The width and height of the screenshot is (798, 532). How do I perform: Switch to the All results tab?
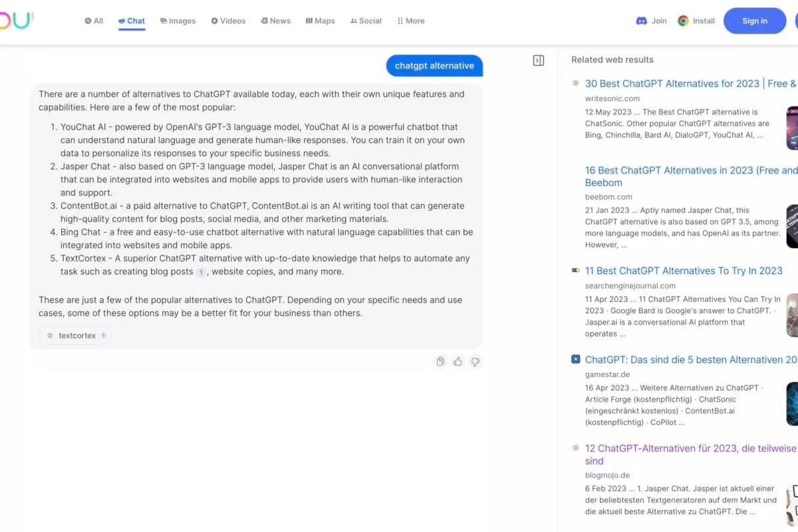pos(94,21)
